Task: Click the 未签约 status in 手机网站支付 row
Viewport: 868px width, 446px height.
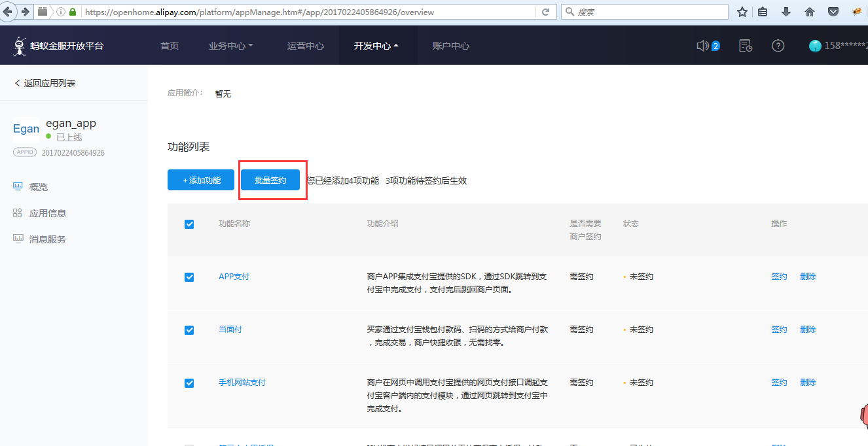Action: pos(641,383)
